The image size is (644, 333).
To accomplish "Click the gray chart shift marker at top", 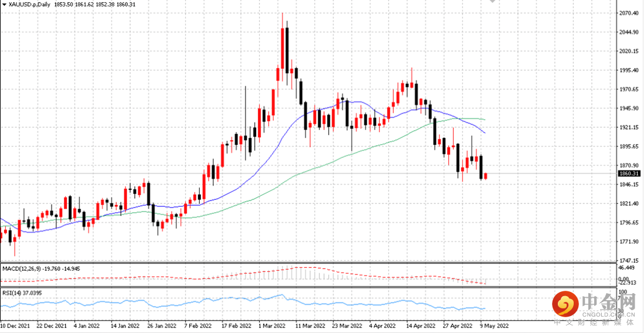I will [x=492, y=2].
